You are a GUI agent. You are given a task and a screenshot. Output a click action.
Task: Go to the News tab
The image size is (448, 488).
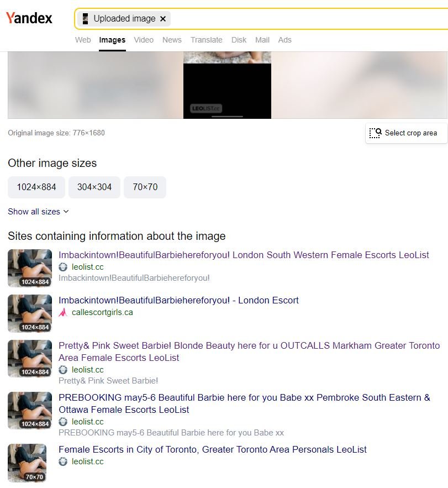172,40
